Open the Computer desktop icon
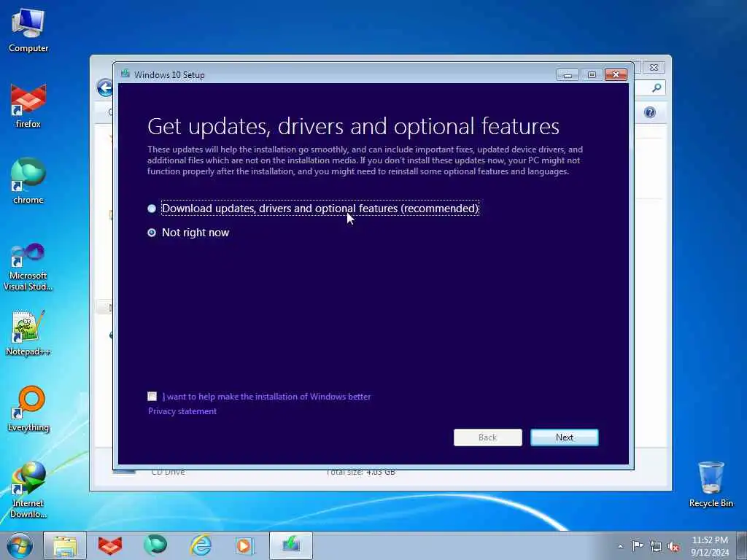Screen dimensions: 747x560 (x=28, y=29)
